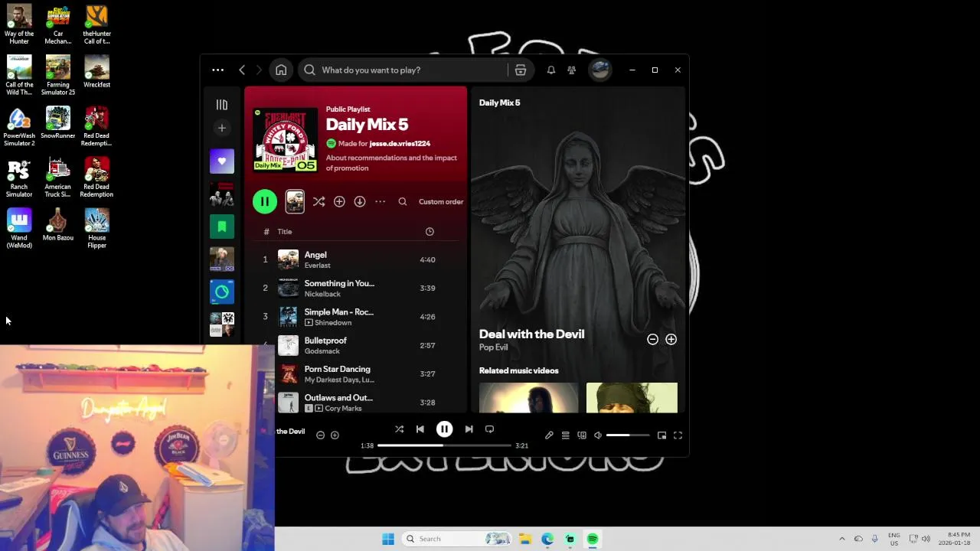Open first related music video thumbnail

point(528,398)
